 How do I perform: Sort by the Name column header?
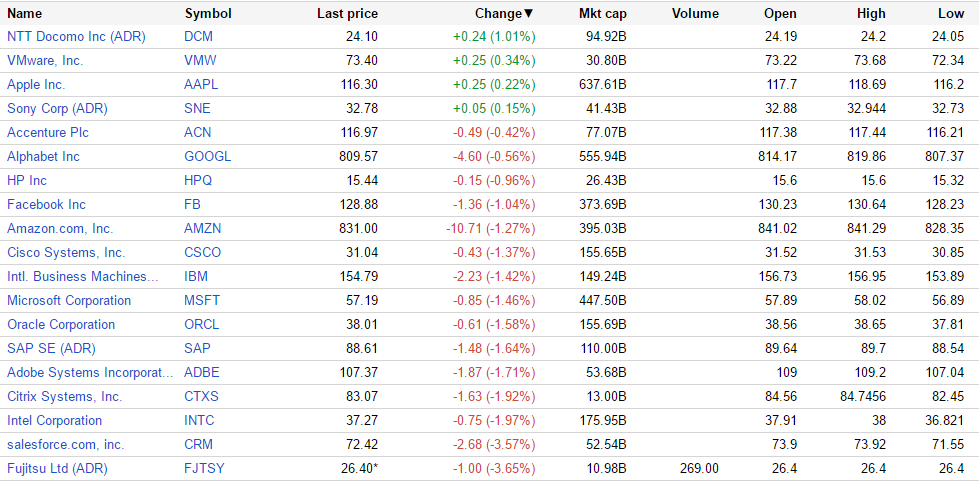click(x=25, y=14)
